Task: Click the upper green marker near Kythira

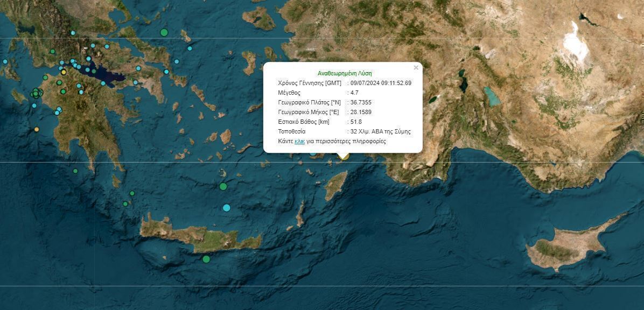Action: click(x=132, y=193)
